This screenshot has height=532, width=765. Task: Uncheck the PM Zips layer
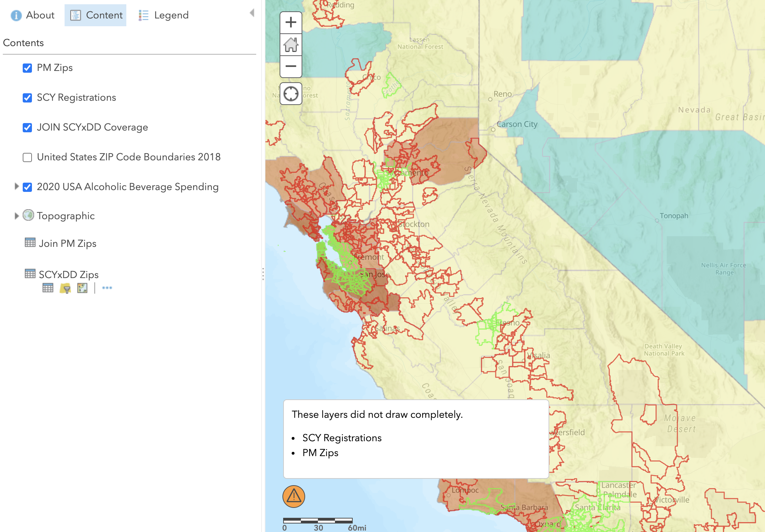(x=27, y=68)
